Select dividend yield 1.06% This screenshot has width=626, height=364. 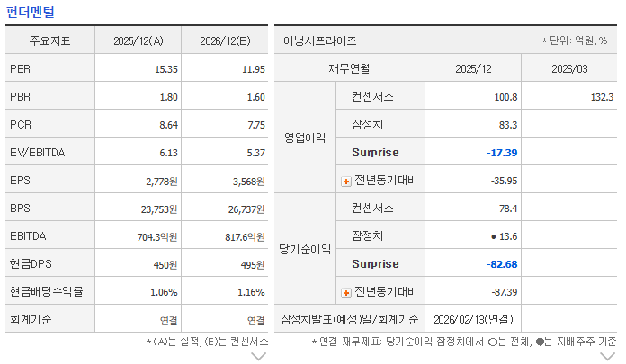click(164, 293)
